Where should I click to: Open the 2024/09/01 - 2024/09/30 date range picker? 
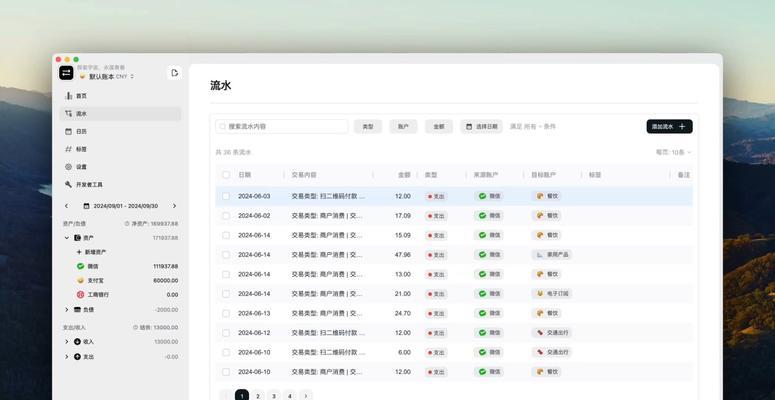coord(121,206)
